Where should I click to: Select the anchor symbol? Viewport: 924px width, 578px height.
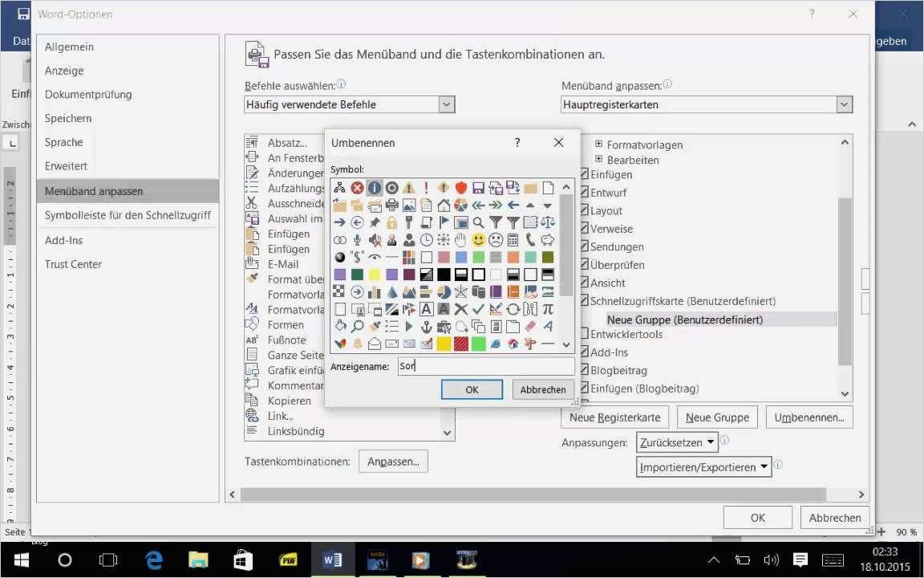tap(428, 326)
